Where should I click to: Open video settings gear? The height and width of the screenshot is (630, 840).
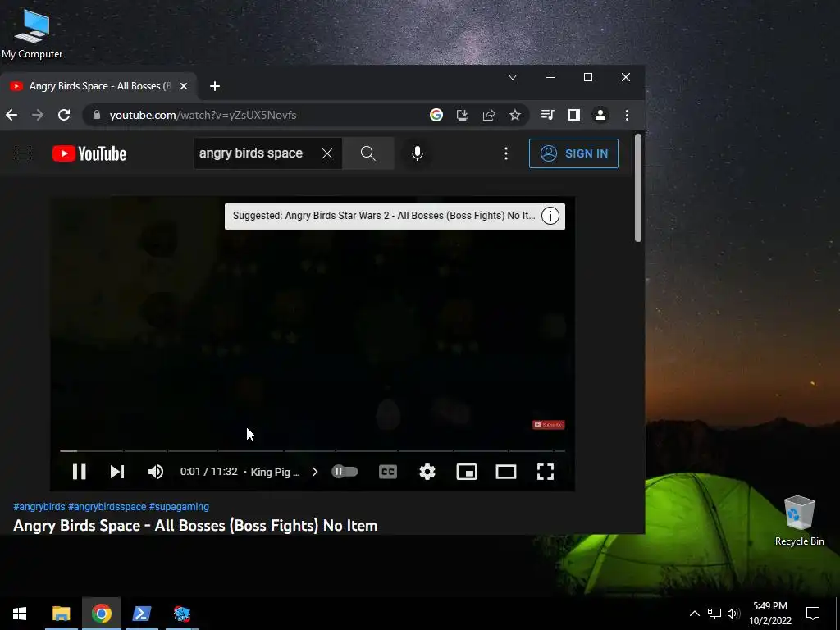click(427, 472)
